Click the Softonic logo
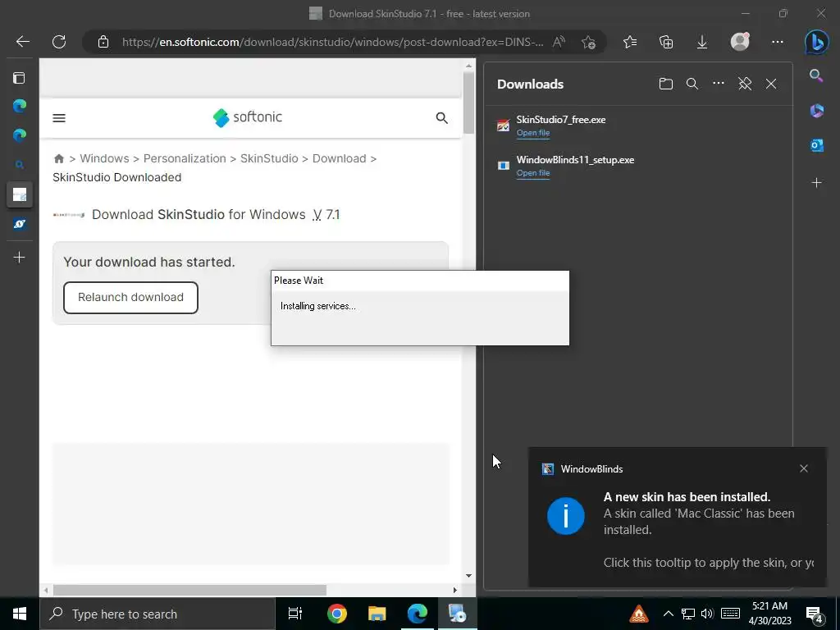 point(248,117)
